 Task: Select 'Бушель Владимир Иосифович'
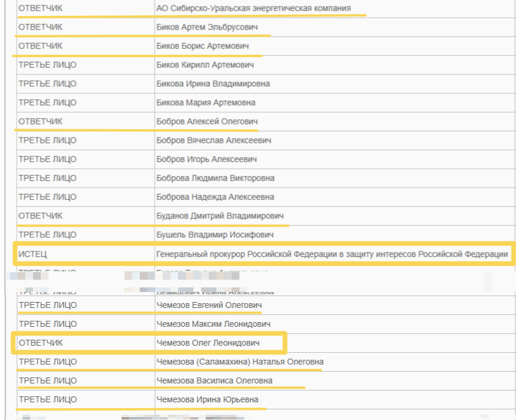click(215, 235)
